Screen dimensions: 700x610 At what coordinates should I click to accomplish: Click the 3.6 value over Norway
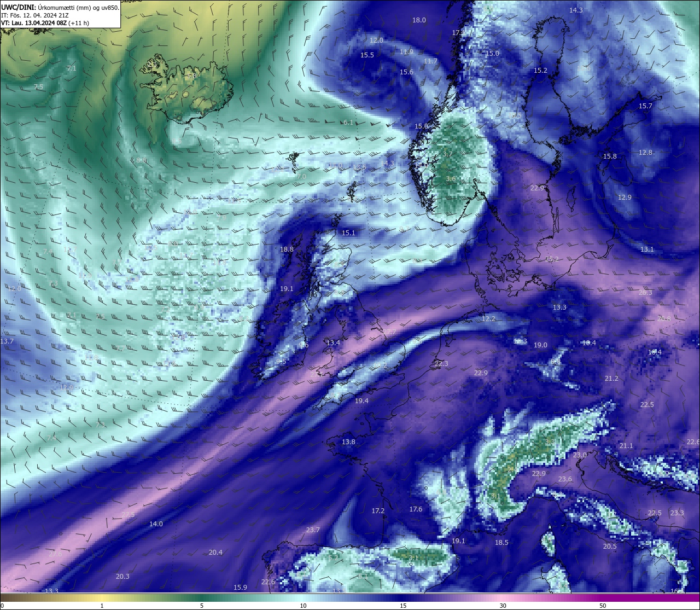coord(451,179)
